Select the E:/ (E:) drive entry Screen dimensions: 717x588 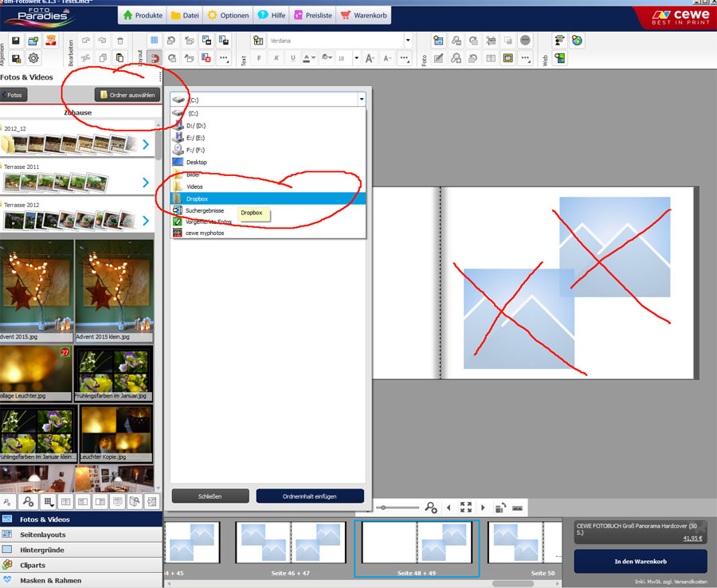tap(268, 138)
